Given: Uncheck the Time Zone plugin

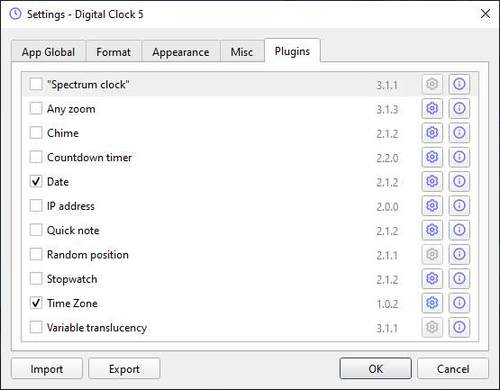Looking at the screenshot, I should pyautogui.click(x=36, y=303).
